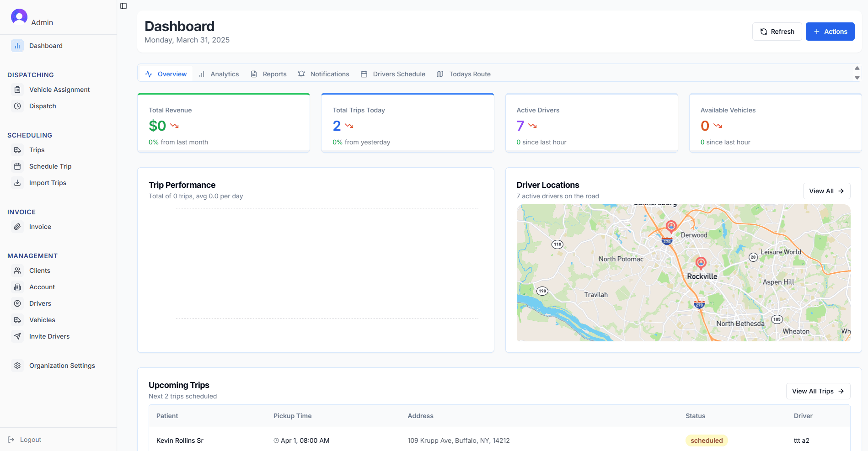Screen dimensions: 868x451
Task: Click the Invite Drivers send icon
Action: (17, 336)
